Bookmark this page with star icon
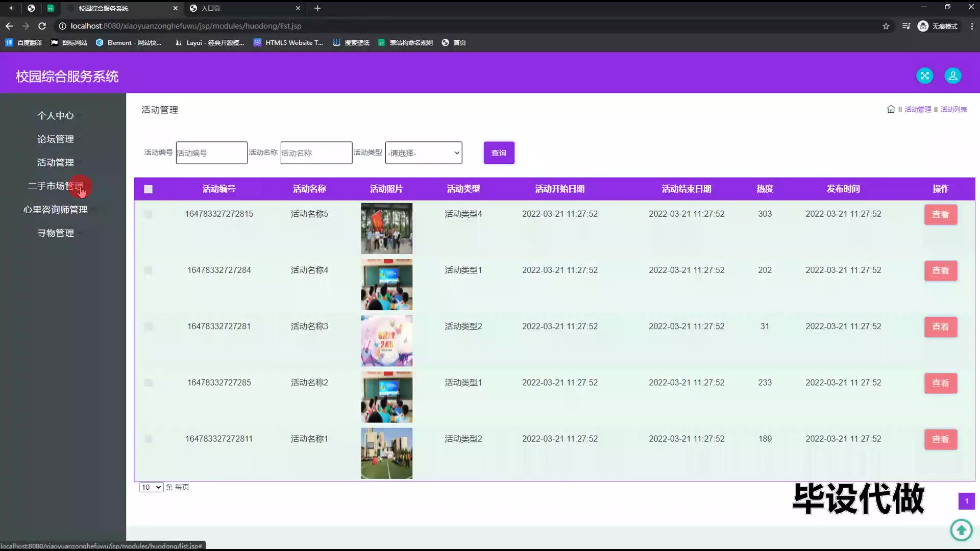The height and width of the screenshot is (551, 980). [886, 26]
